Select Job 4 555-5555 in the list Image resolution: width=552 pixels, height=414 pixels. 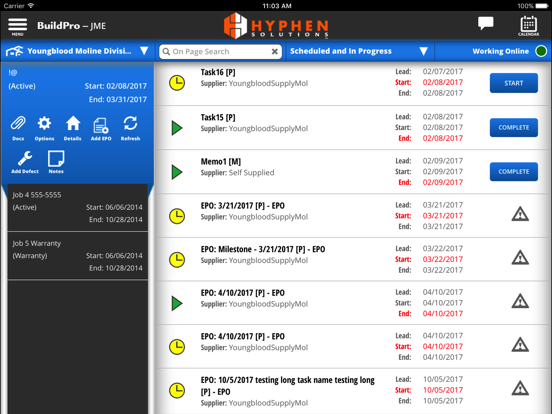[77, 207]
